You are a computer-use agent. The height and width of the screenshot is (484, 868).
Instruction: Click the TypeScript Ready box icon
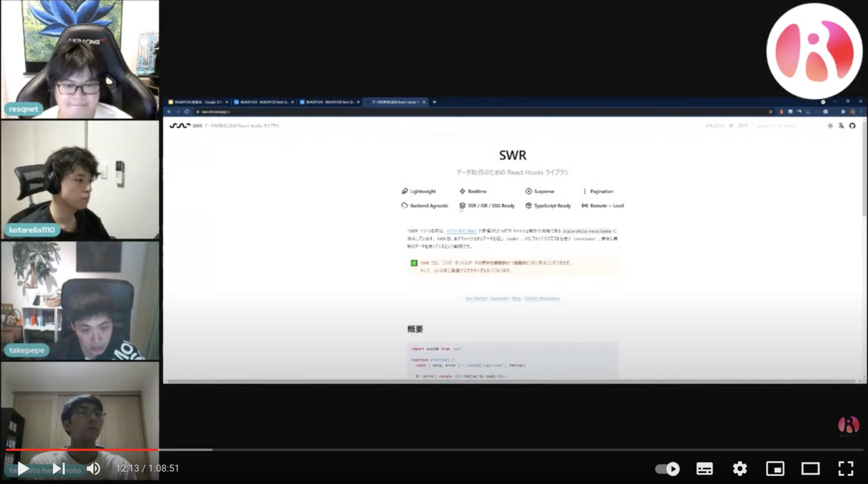point(529,205)
